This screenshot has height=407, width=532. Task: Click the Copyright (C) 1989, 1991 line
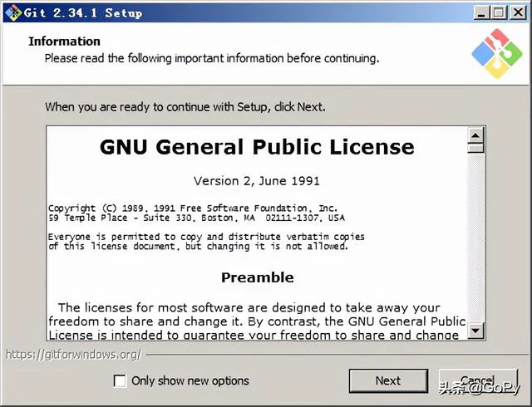click(x=193, y=208)
